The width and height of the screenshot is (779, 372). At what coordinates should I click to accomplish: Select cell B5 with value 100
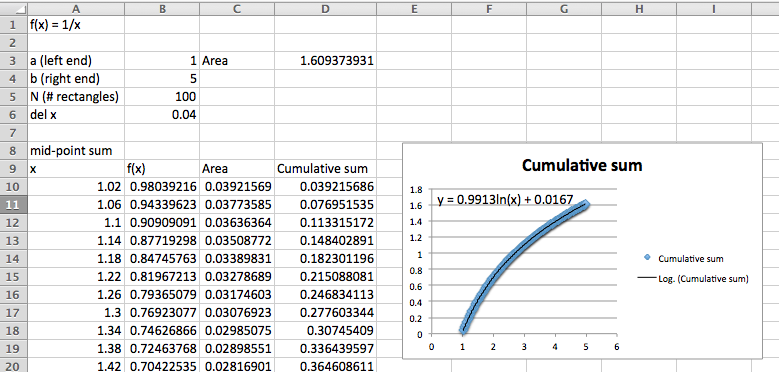click(162, 96)
